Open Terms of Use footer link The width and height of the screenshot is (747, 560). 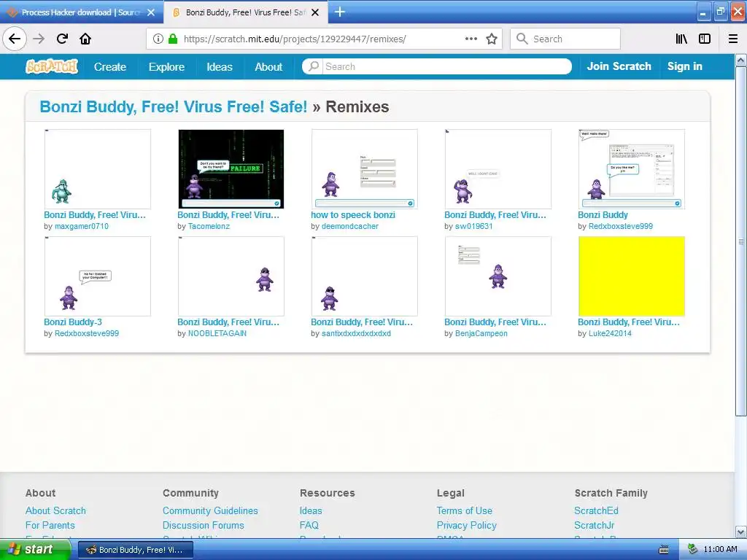tap(465, 510)
